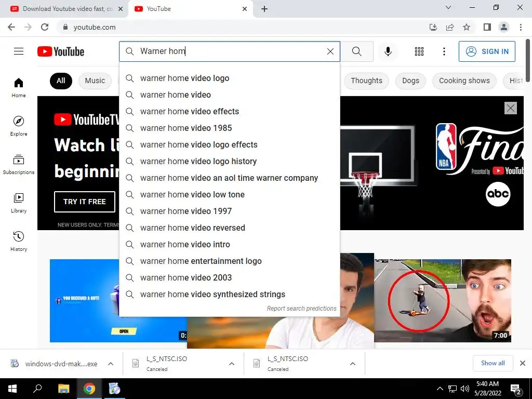Bookmark this page with the star

(467, 27)
